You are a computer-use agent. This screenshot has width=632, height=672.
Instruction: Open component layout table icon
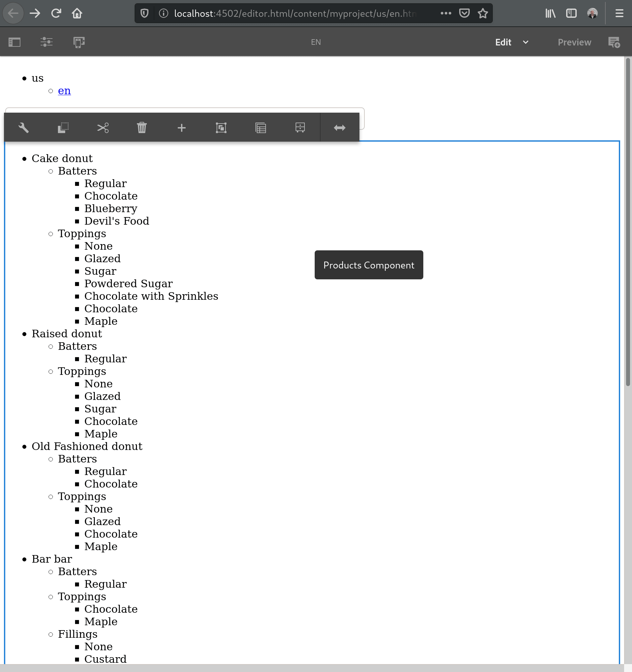[261, 128]
